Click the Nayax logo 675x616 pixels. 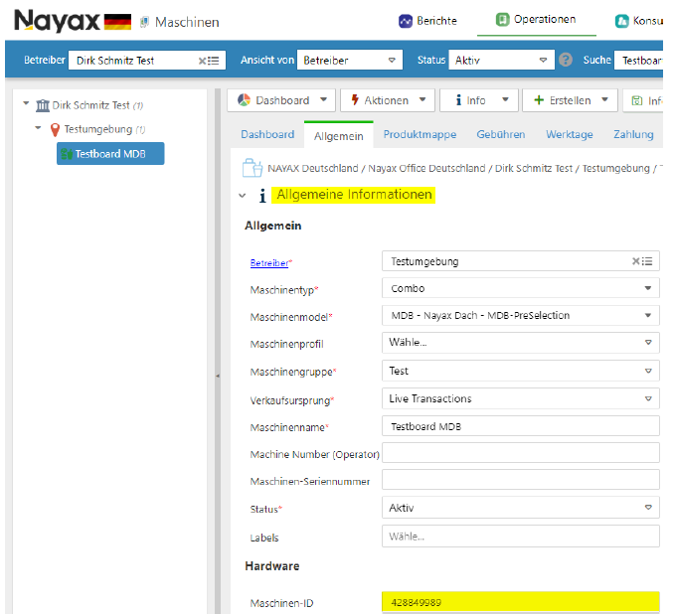(57, 21)
